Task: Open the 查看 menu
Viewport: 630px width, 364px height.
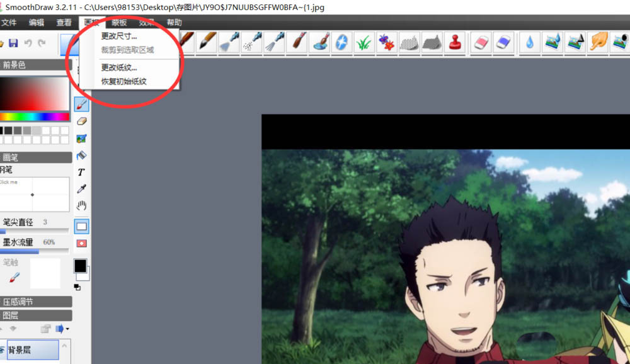Action: tap(64, 23)
